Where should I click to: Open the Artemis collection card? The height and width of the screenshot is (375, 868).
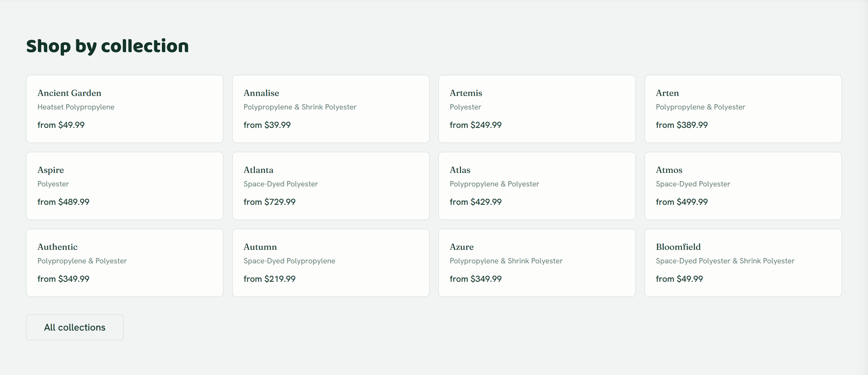(x=537, y=109)
